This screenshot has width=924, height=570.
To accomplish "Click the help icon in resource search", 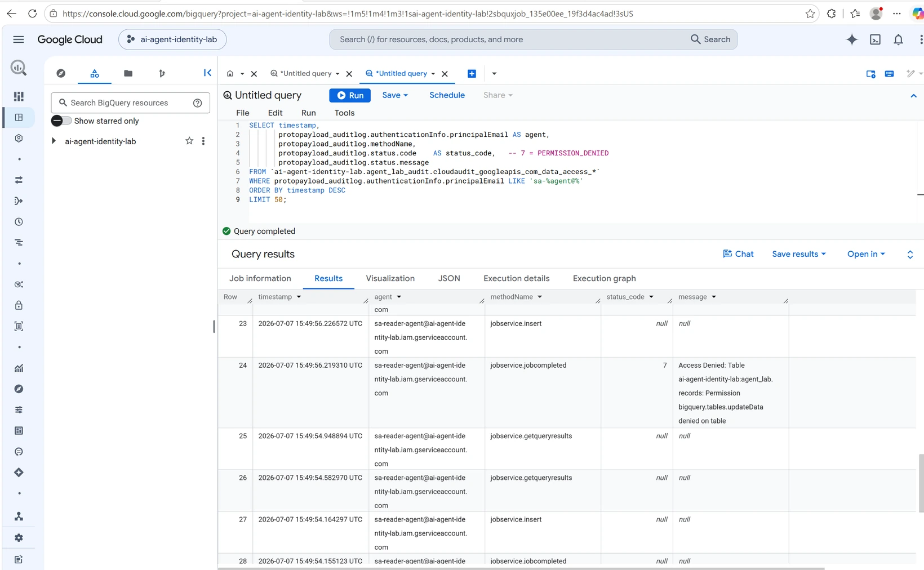I will pos(198,103).
